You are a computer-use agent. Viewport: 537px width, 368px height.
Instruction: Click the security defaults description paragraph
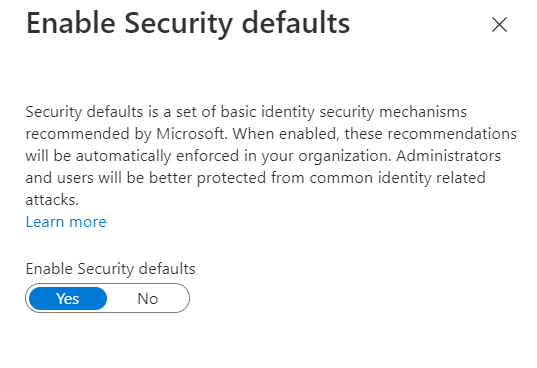click(271, 156)
